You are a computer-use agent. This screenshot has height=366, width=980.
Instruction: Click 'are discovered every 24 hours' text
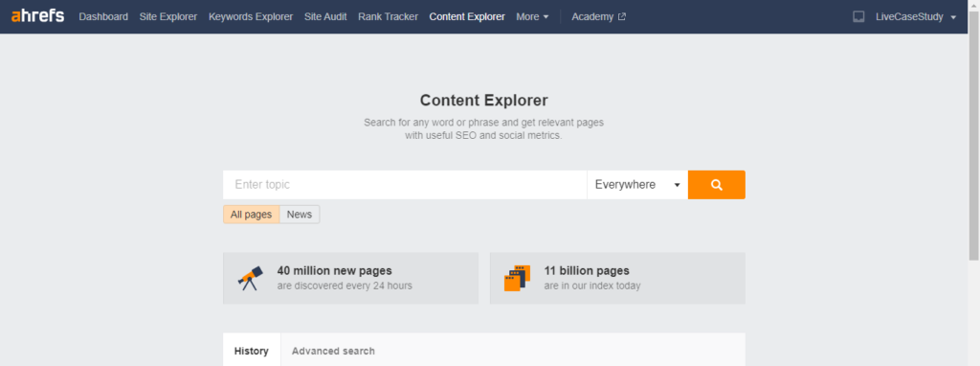345,286
